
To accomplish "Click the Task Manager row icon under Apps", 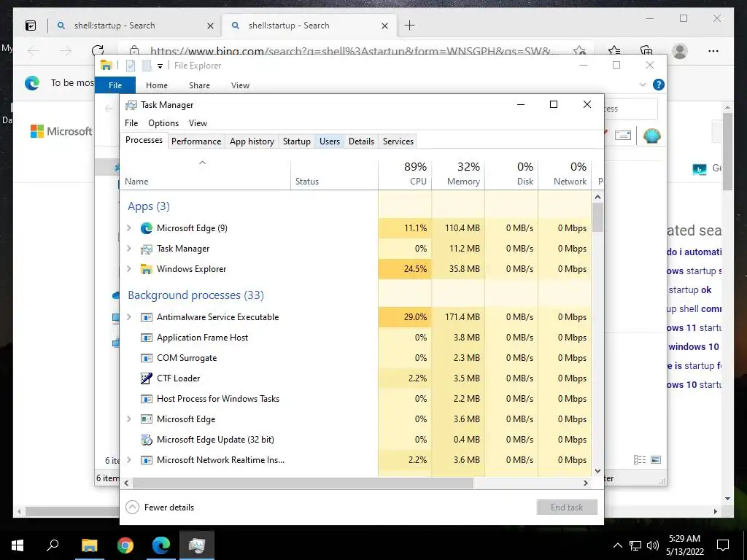I will pyautogui.click(x=146, y=249).
